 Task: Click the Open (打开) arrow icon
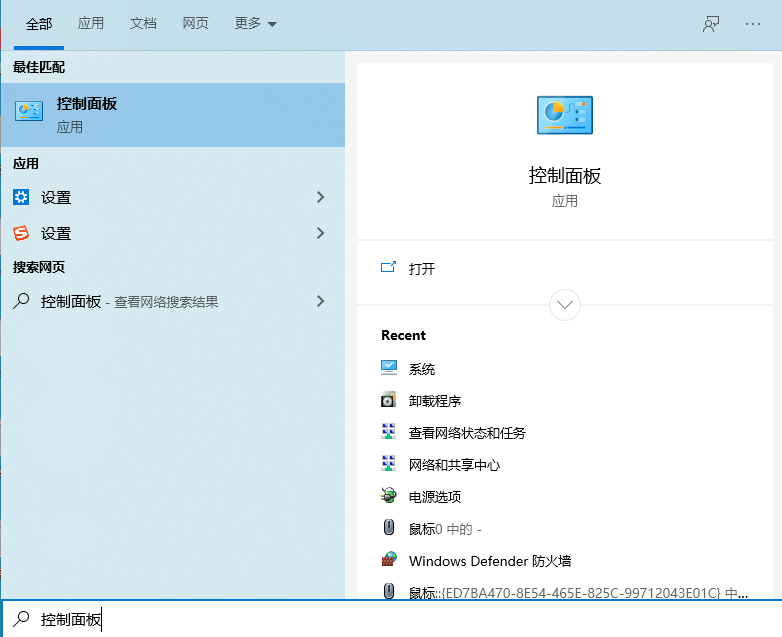click(389, 267)
